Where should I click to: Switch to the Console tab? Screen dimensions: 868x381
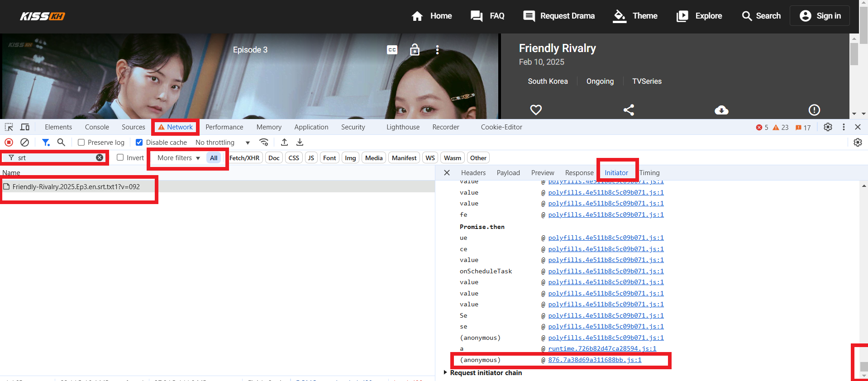pyautogui.click(x=97, y=127)
